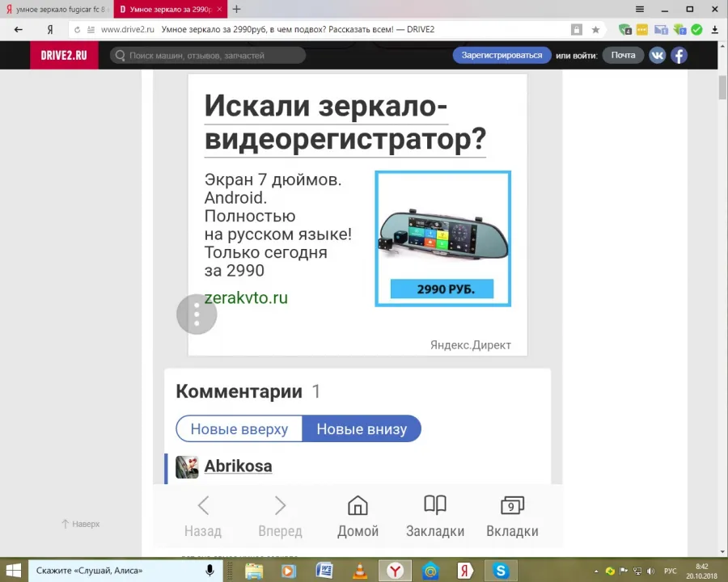
Task: Tap the Назад back arrow
Action: click(x=203, y=517)
